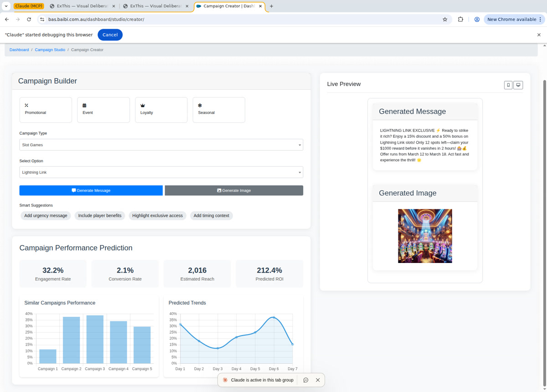Click the Generate Message button
Screen dimensions: 547x392
tap(91, 190)
